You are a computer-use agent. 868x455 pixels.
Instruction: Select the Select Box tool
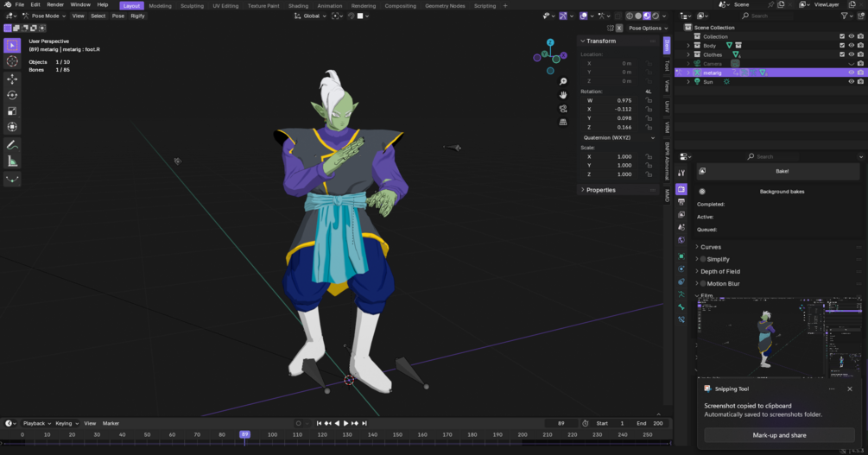coord(12,46)
